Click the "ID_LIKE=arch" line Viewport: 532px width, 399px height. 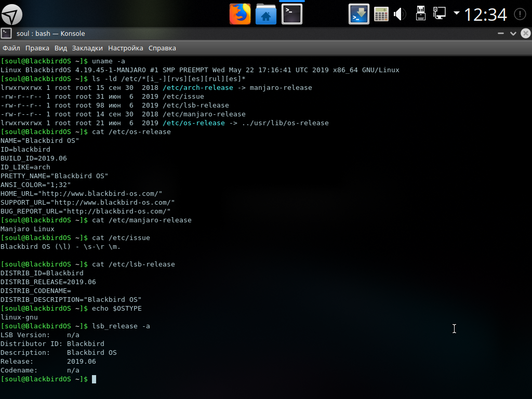[25, 167]
